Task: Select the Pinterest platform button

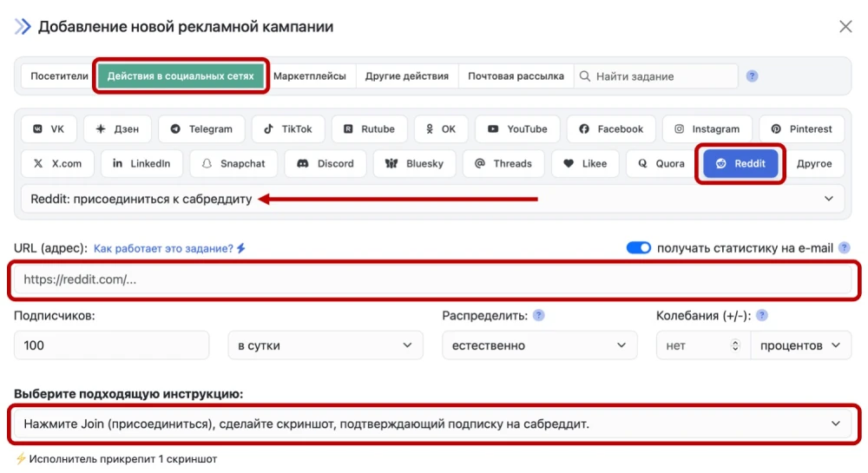Action: click(x=801, y=129)
